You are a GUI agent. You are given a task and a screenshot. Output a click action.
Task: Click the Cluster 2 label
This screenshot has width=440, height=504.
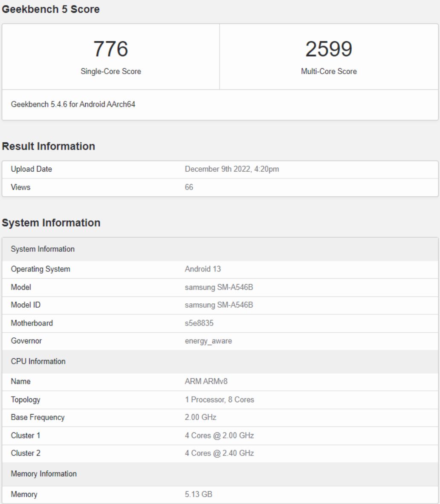tap(26, 453)
